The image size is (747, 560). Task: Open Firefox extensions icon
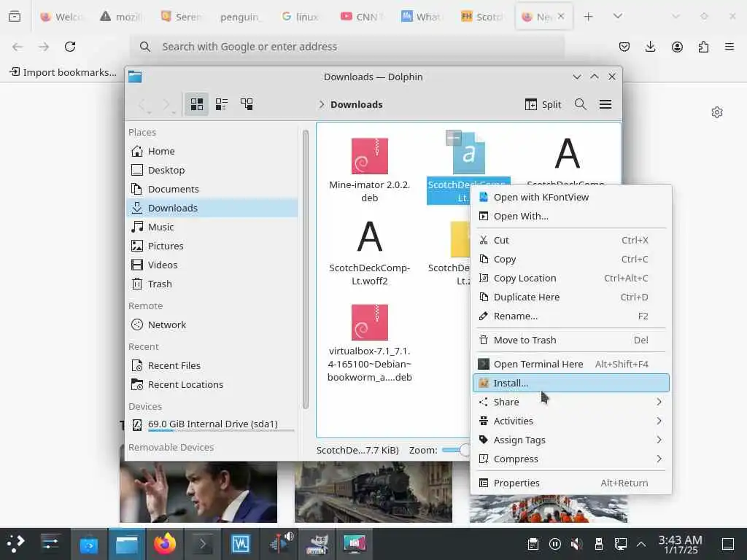[x=703, y=47]
